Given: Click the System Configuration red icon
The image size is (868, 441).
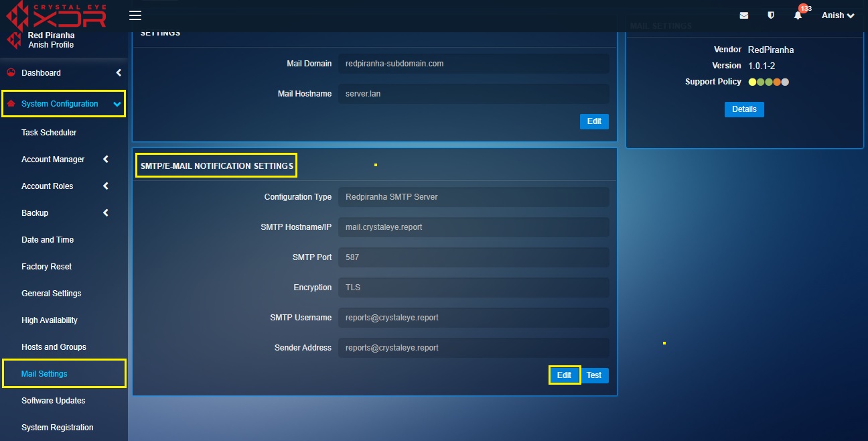Looking at the screenshot, I should tap(11, 104).
